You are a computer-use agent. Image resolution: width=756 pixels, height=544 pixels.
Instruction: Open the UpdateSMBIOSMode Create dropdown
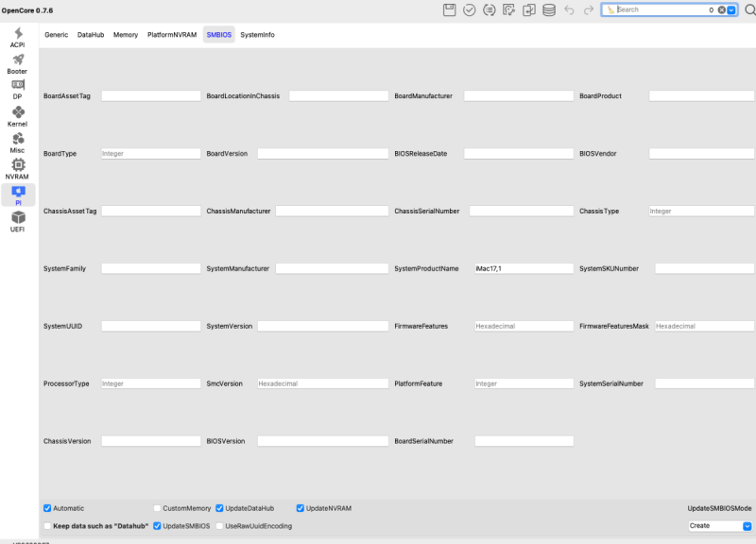click(720, 526)
